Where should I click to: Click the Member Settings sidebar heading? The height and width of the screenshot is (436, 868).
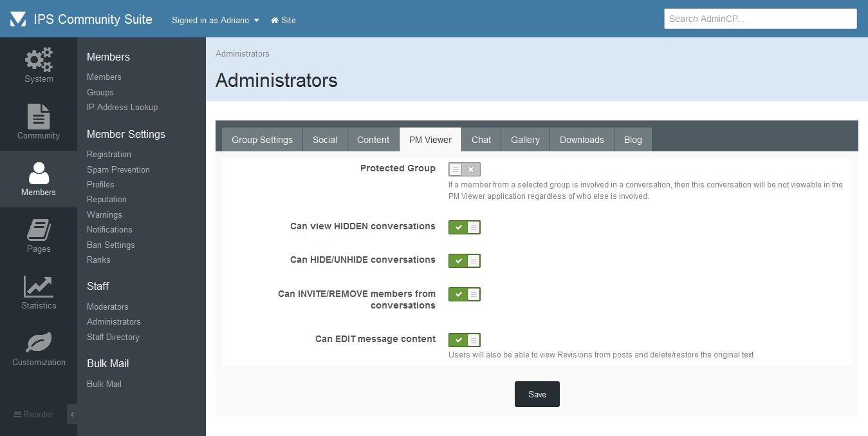[x=126, y=134]
